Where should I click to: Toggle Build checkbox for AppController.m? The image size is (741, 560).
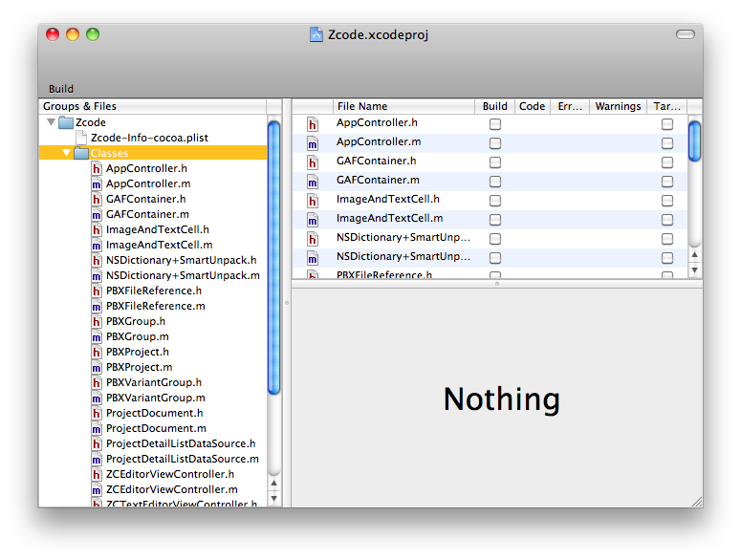click(x=494, y=143)
